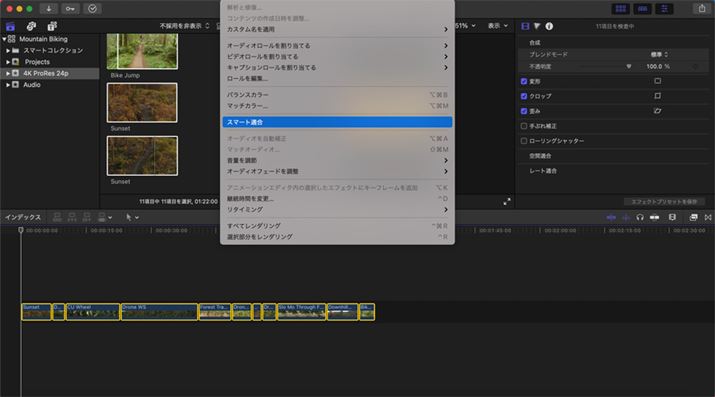
Task: Click connect clip edit button
Action: [57, 217]
